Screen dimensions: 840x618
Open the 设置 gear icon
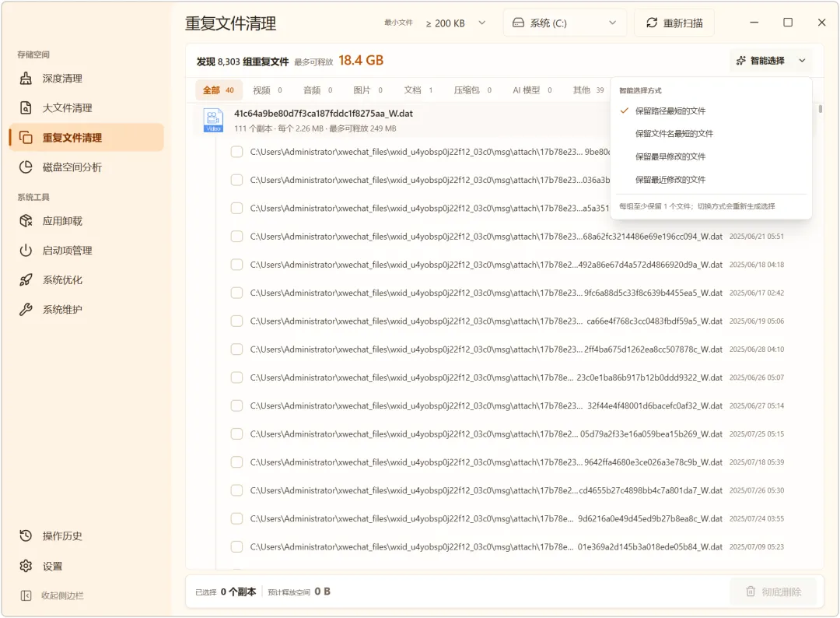click(x=26, y=566)
